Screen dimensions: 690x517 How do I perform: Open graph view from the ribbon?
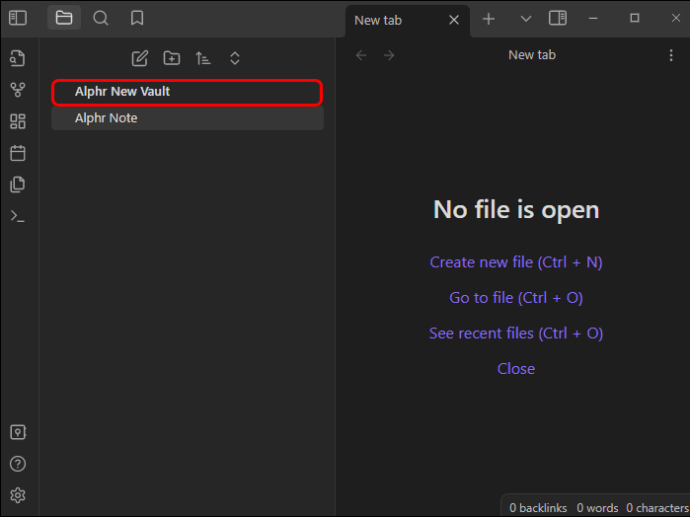tap(18, 90)
